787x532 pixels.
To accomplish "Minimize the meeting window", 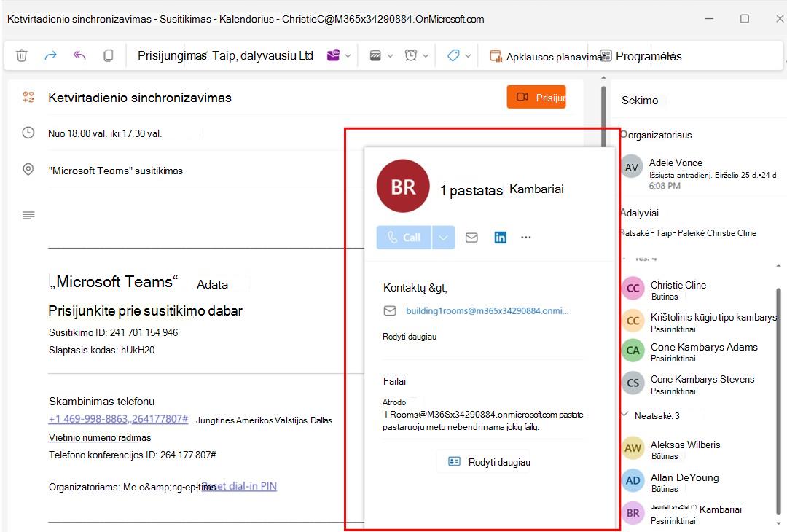I will click(x=709, y=18).
